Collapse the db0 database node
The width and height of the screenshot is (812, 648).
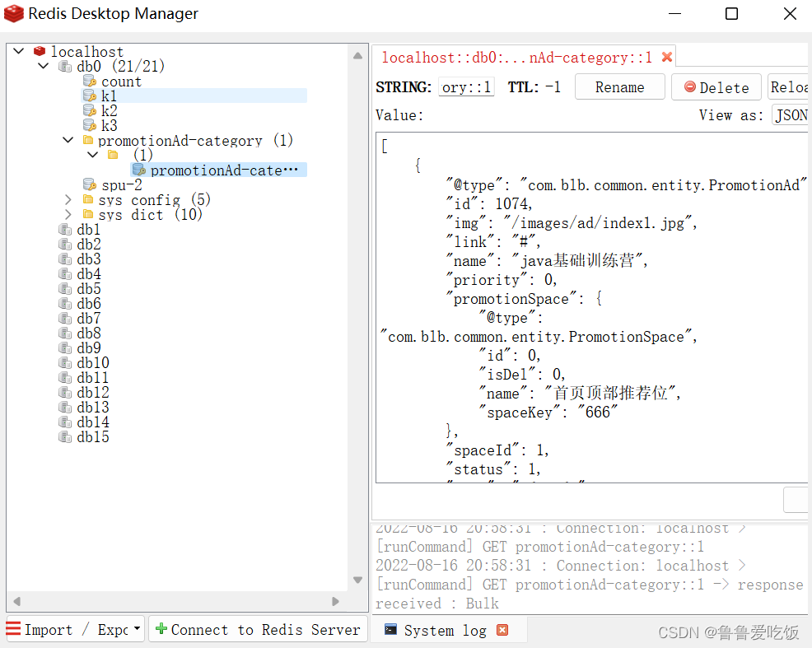pos(44,66)
